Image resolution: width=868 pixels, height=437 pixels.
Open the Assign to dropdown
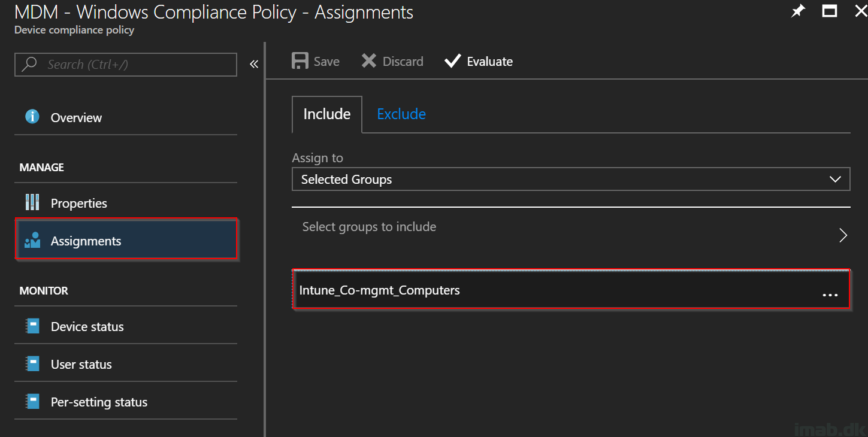571,179
